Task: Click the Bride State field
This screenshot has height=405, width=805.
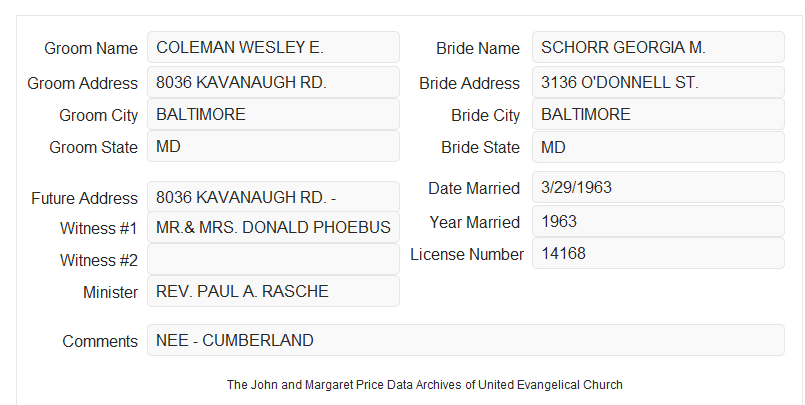Action: (x=658, y=147)
